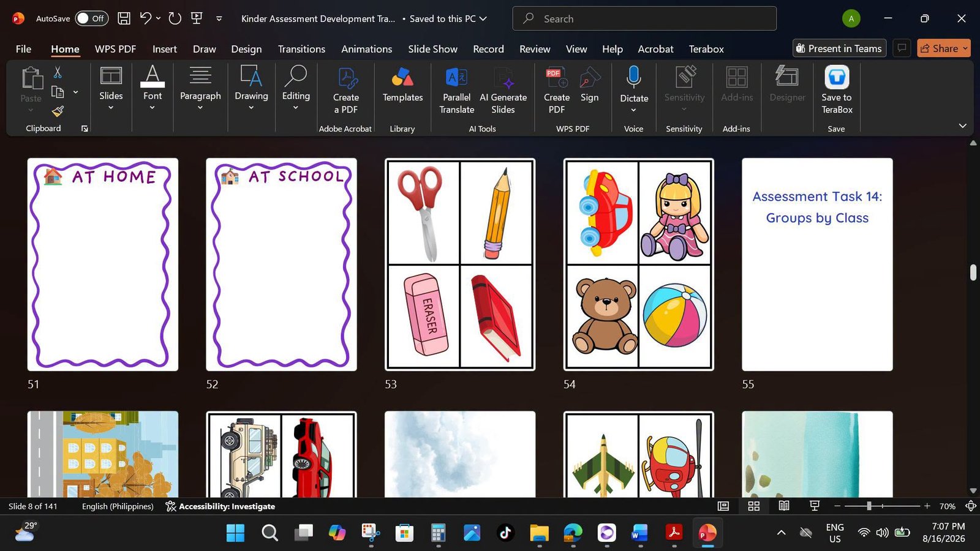Switch to Slide Sorter view icon
Image resolution: width=980 pixels, height=551 pixels.
pos(754,506)
